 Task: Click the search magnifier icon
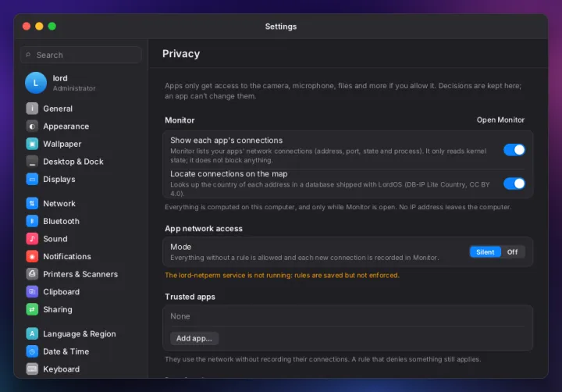click(28, 55)
